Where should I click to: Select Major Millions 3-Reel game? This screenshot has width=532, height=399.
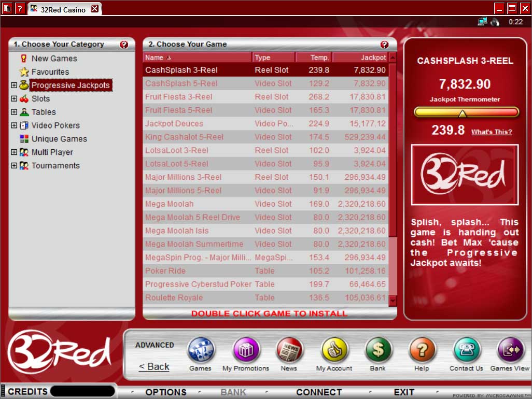tap(265, 177)
